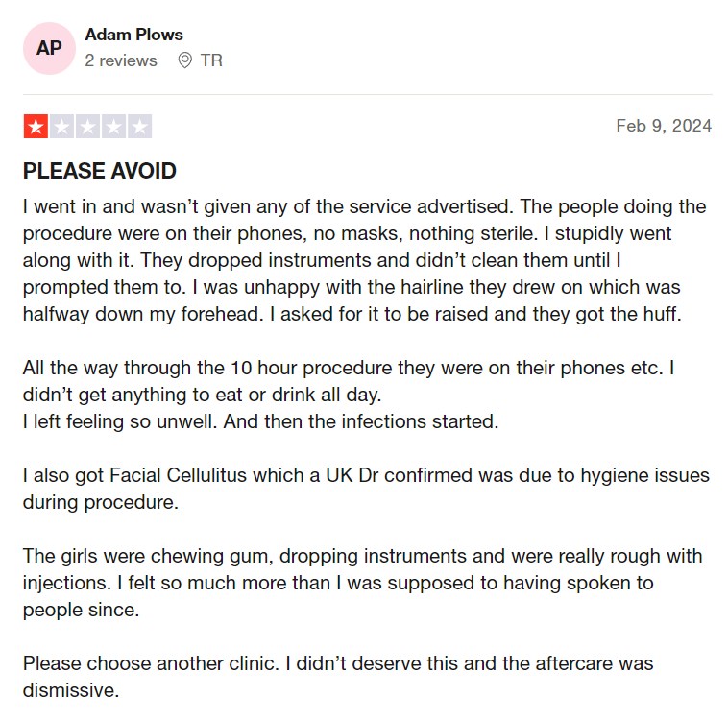Click the third grey star
This screenshot has width=728, height=720.
[x=87, y=127]
